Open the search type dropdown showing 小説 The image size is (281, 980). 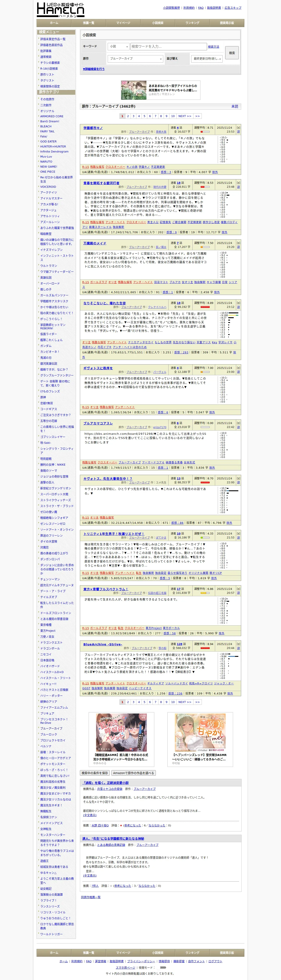pyautogui.click(x=118, y=46)
